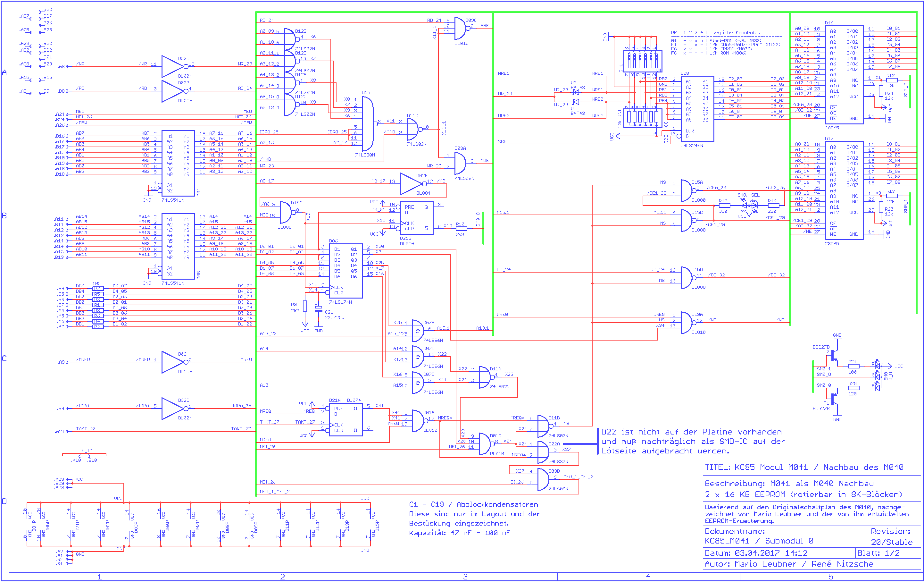This screenshot has height=582, width=924.
Task: Click the D07C 74LS86N XOR gate
Action: tap(418, 383)
